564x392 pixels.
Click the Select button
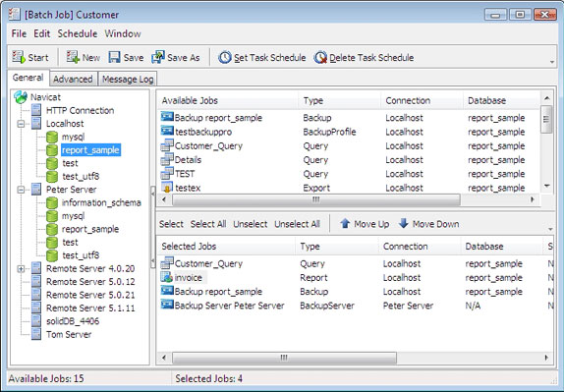pos(171,224)
